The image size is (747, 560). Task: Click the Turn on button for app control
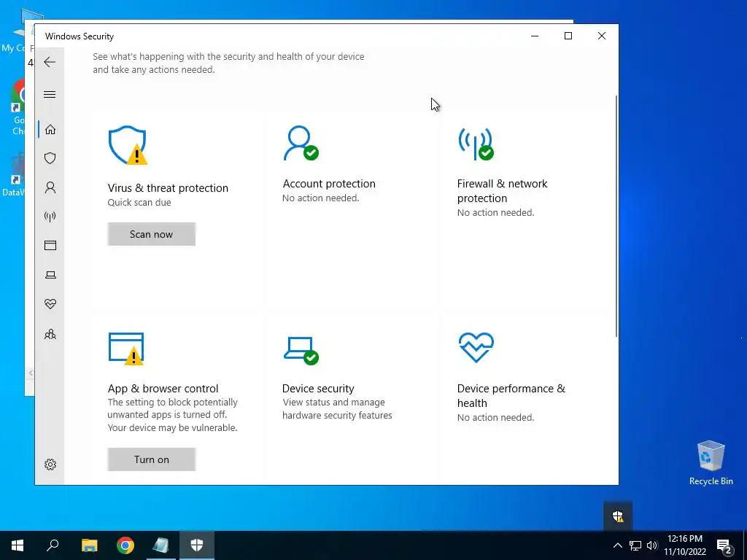point(152,459)
